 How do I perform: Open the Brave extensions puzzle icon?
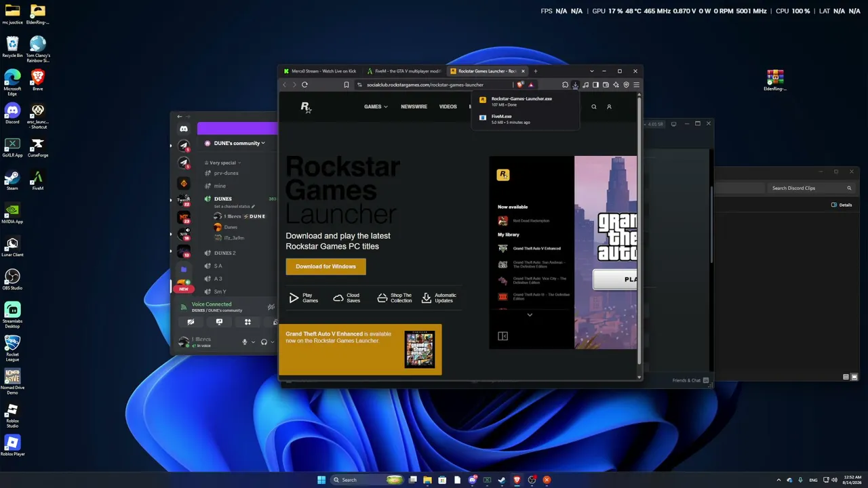(565, 85)
